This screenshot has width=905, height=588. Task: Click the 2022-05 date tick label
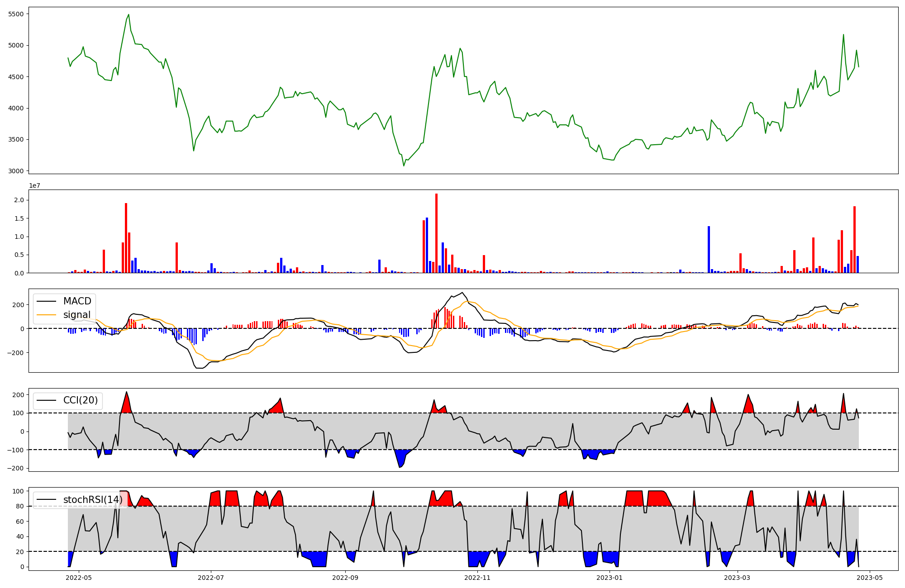[79, 577]
